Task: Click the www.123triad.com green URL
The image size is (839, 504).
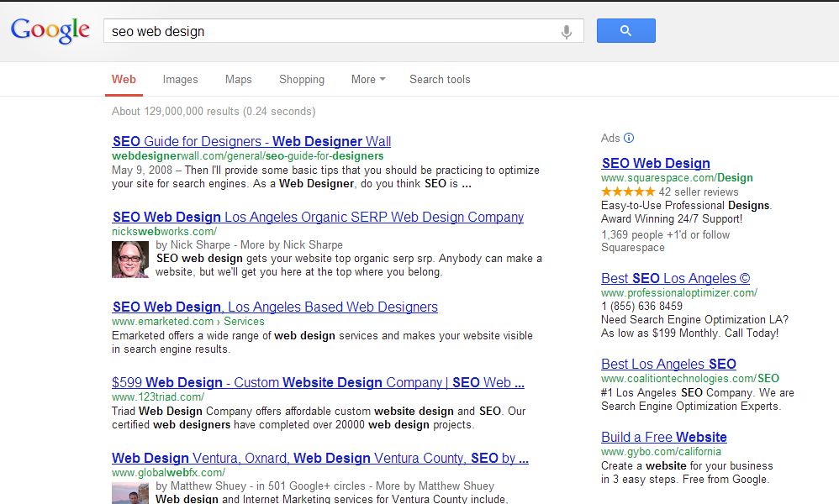Action: coord(158,397)
